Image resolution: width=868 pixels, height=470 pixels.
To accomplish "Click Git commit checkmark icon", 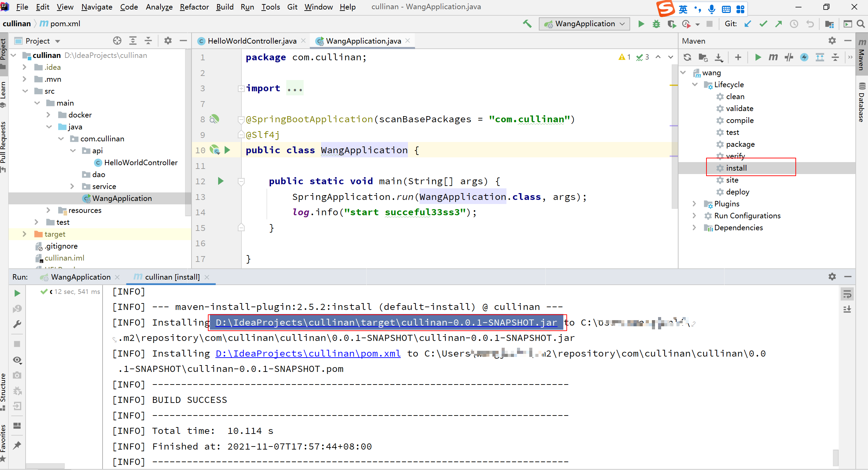I will [763, 24].
